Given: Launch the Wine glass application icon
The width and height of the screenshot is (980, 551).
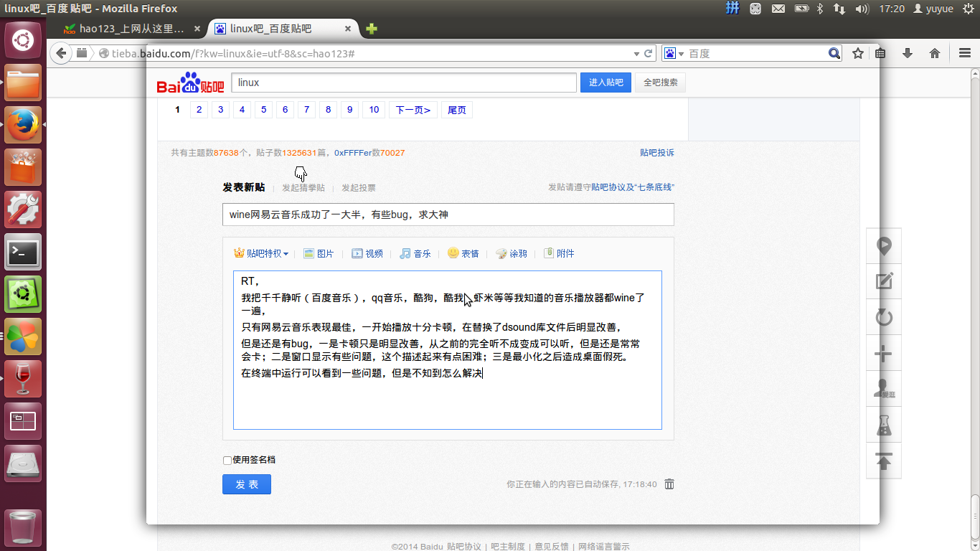Looking at the screenshot, I should click(x=23, y=379).
